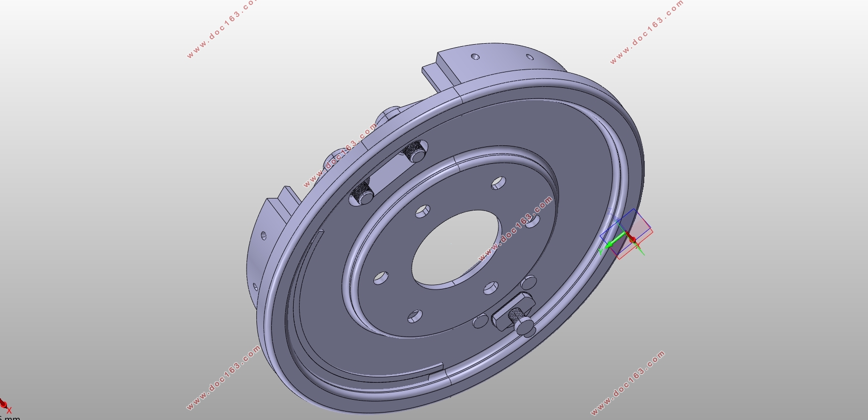Click the 3D coordinate triad gizmo
This screenshot has width=868, height=420.
(626, 234)
